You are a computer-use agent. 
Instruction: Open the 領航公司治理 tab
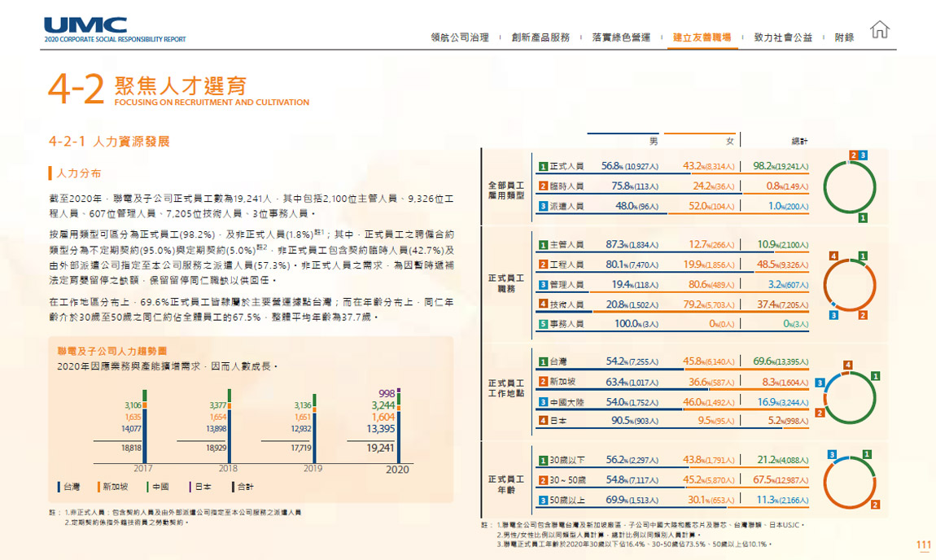click(x=460, y=37)
